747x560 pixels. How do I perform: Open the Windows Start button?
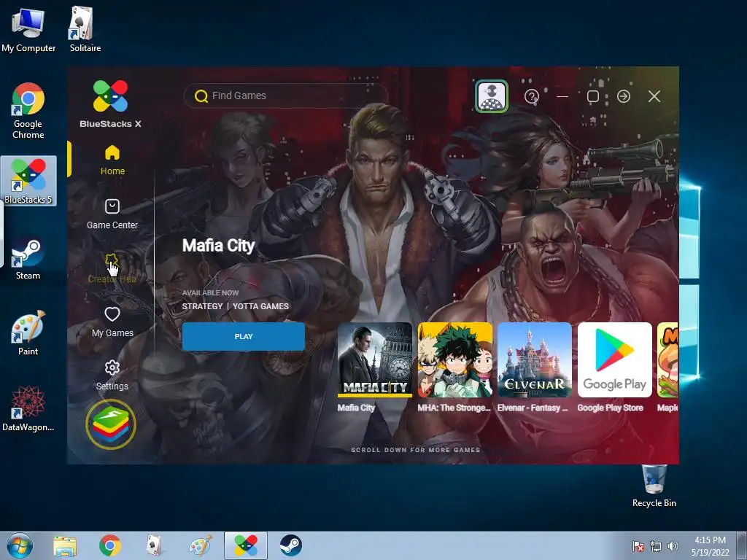click(20, 545)
